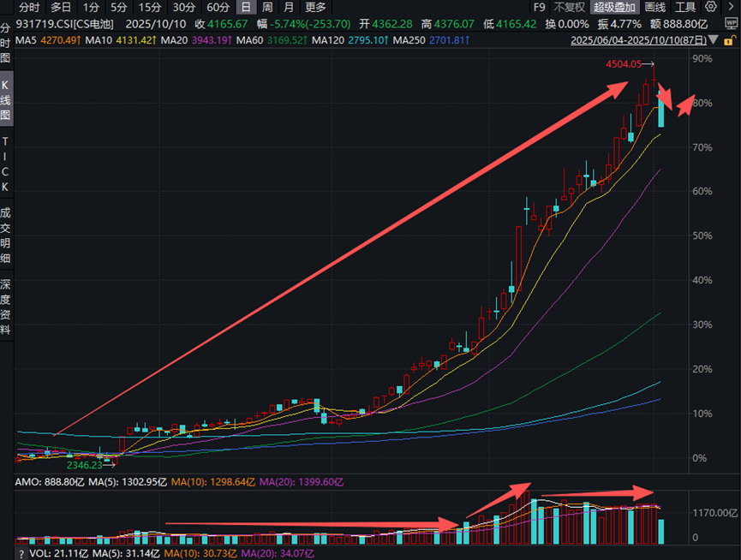Switch to the 周 weekly period tab
This screenshot has width=741, height=560.
[267, 7]
